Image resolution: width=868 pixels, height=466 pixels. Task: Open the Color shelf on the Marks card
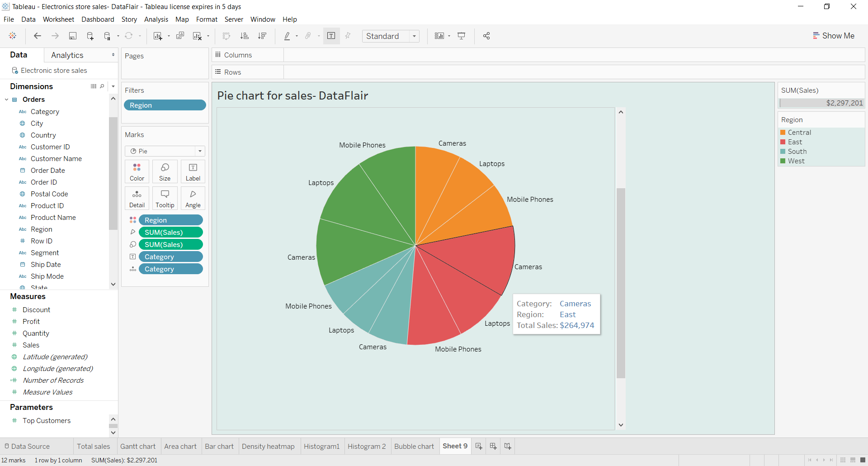click(137, 171)
